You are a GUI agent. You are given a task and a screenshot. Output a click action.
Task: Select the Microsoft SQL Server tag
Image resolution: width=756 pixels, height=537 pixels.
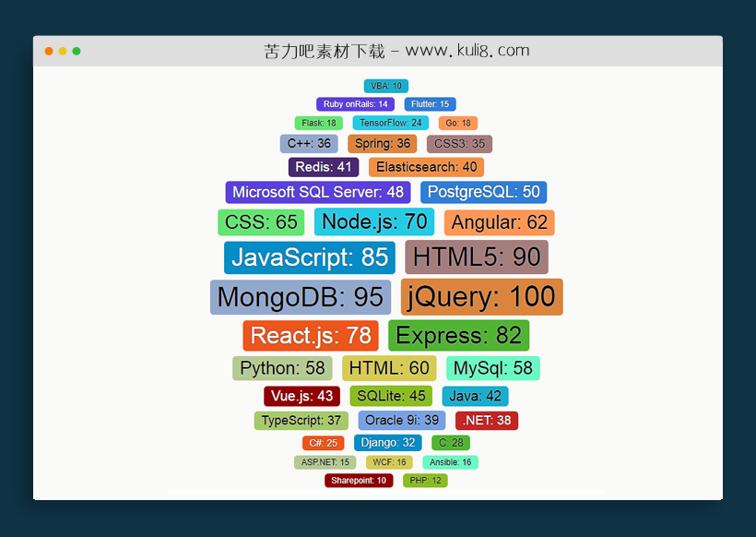pyautogui.click(x=319, y=192)
